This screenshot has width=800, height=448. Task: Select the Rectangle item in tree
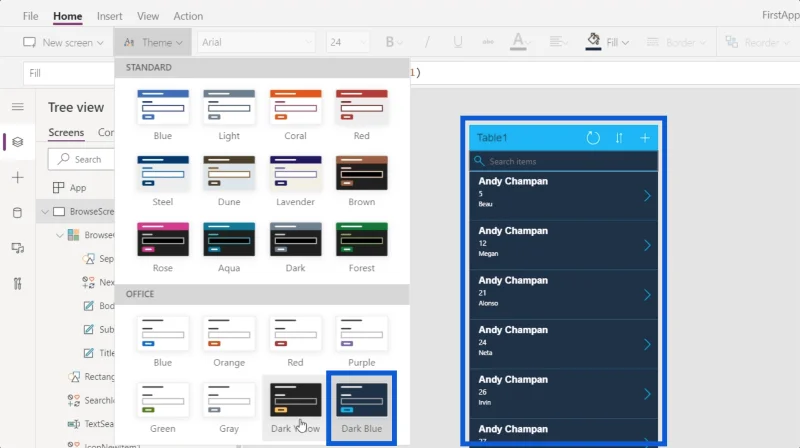click(92, 377)
